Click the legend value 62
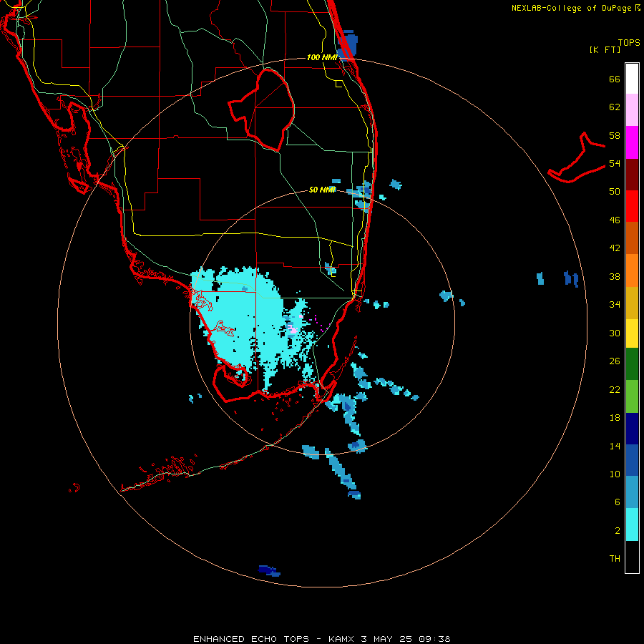Screen dimensions: 644x644 [x=615, y=107]
